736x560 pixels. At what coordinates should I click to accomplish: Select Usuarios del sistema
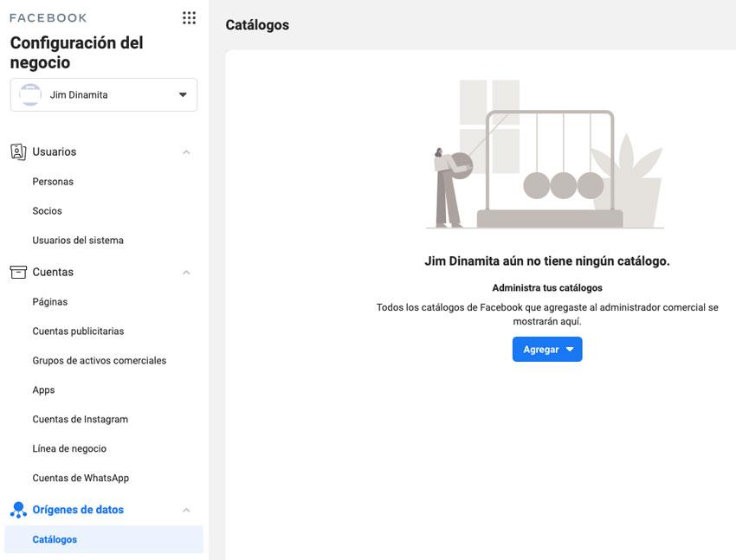tap(78, 240)
